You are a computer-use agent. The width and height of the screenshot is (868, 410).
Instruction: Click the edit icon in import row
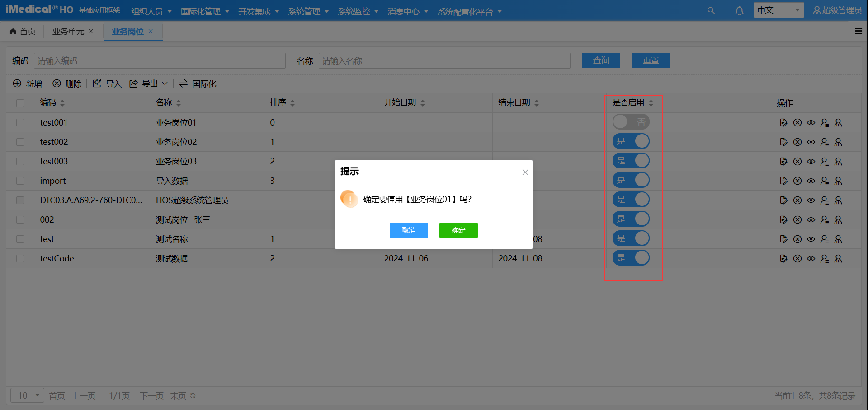(784, 181)
